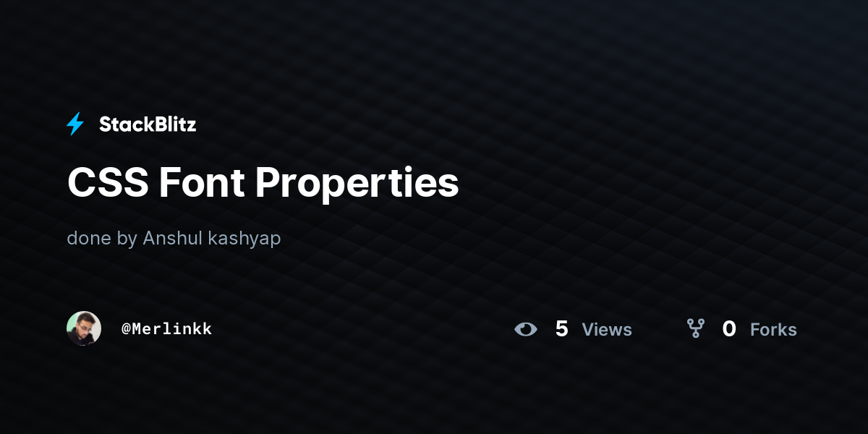Click the name Anshul in the description
The width and height of the screenshot is (868, 434).
[173, 239]
